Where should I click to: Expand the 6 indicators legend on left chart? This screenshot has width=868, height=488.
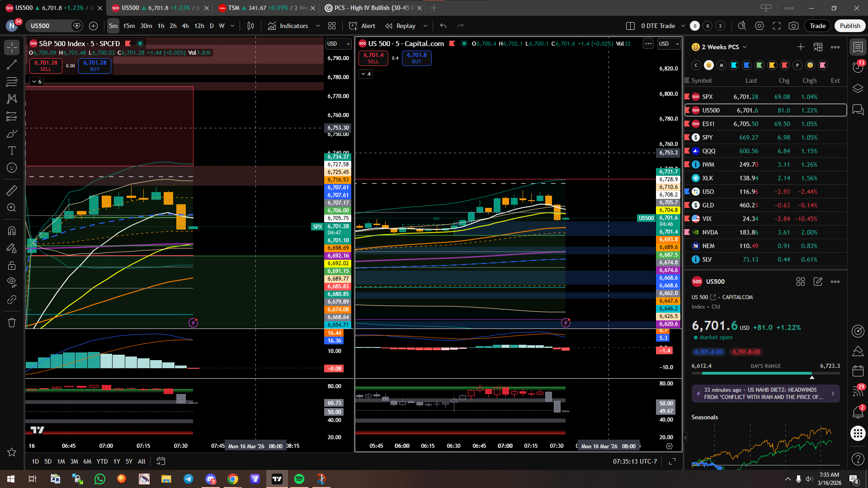pyautogui.click(x=37, y=81)
